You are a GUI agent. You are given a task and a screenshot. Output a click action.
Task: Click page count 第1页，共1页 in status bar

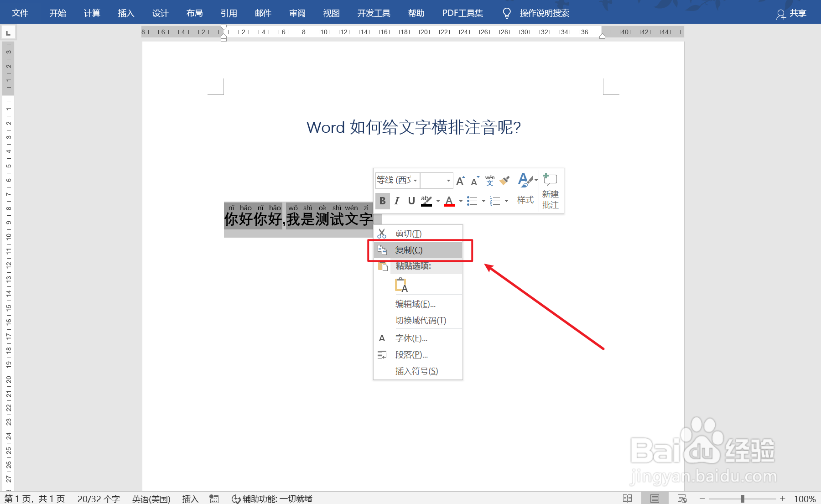click(35, 499)
